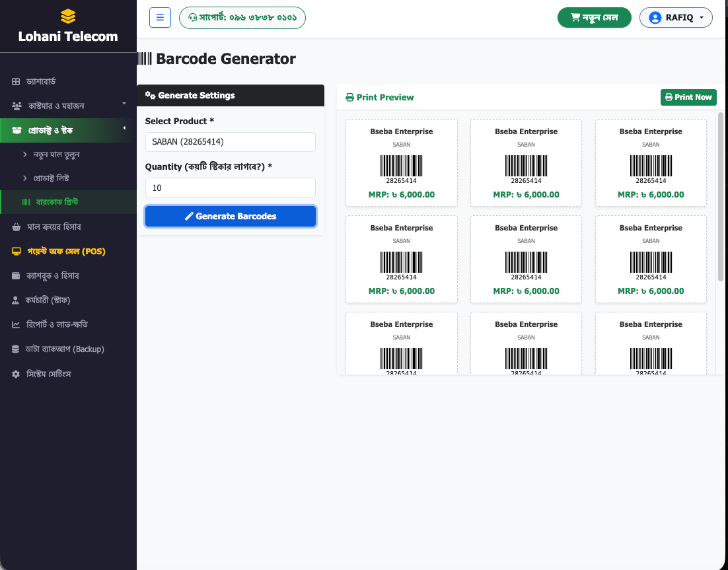Image resolution: width=728 pixels, height=570 pixels.
Task: Click the product box icon in sidebar
Action: 17,130
